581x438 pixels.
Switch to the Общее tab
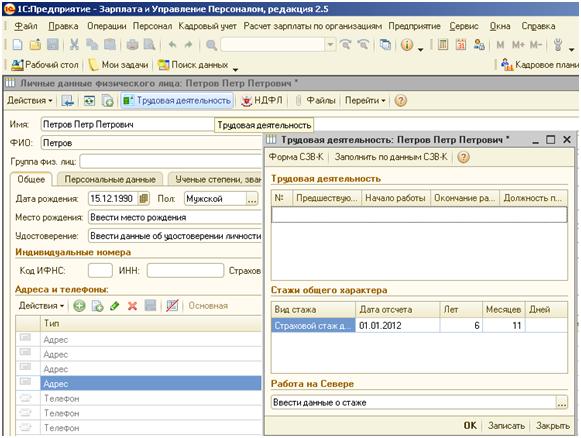click(31, 179)
